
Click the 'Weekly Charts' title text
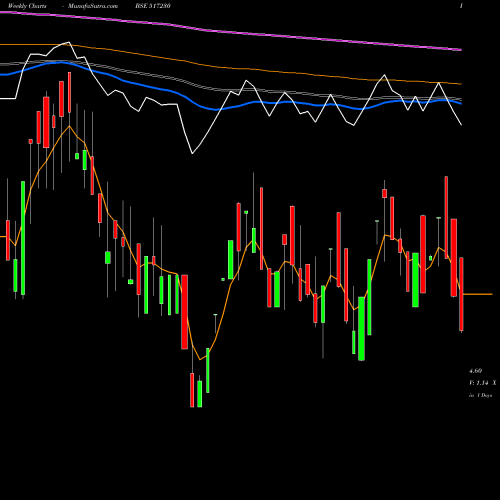click(27, 6)
